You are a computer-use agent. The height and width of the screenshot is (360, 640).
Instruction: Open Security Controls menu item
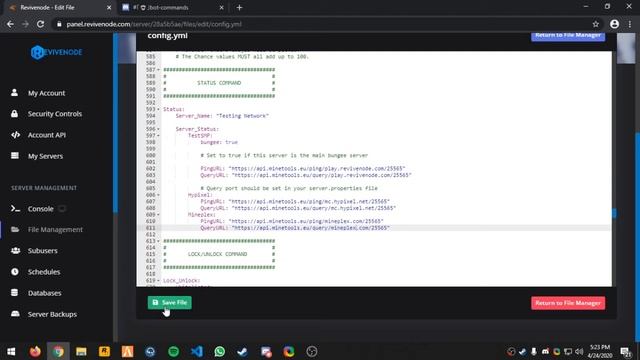55,114
